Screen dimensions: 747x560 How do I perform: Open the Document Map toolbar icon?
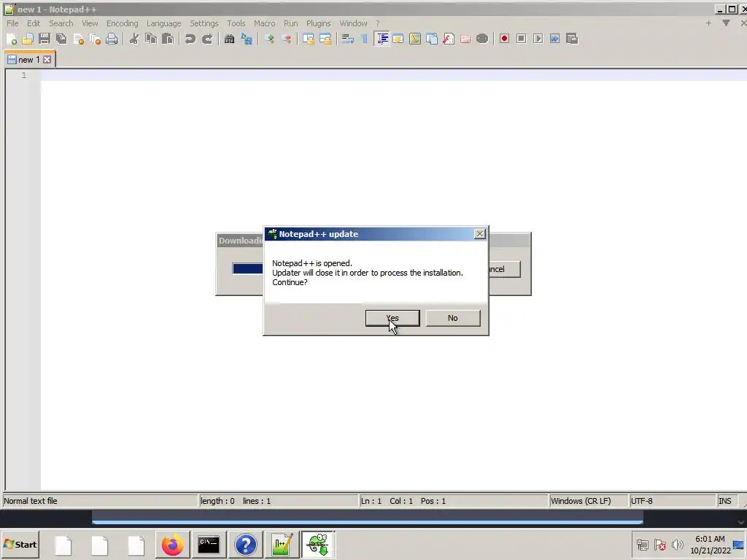point(415,39)
